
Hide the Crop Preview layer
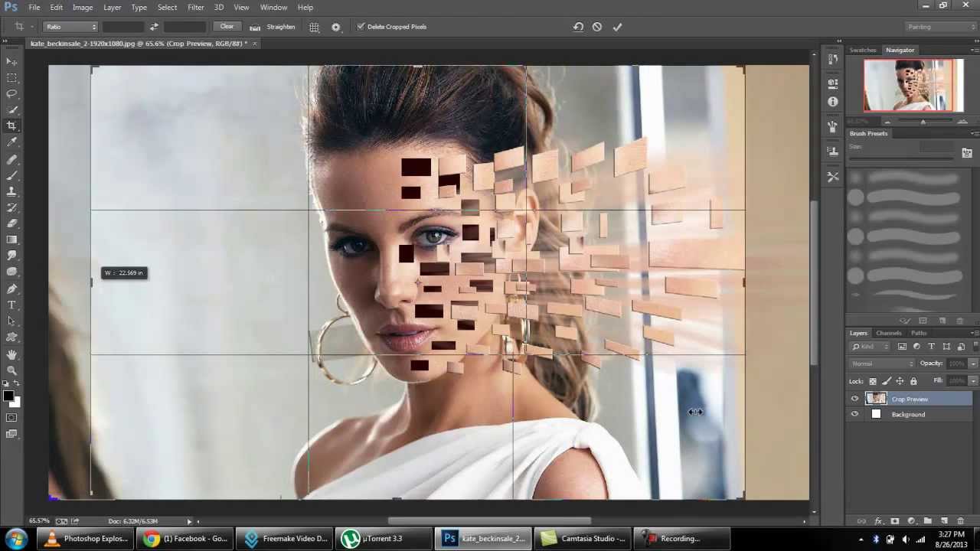pyautogui.click(x=854, y=399)
